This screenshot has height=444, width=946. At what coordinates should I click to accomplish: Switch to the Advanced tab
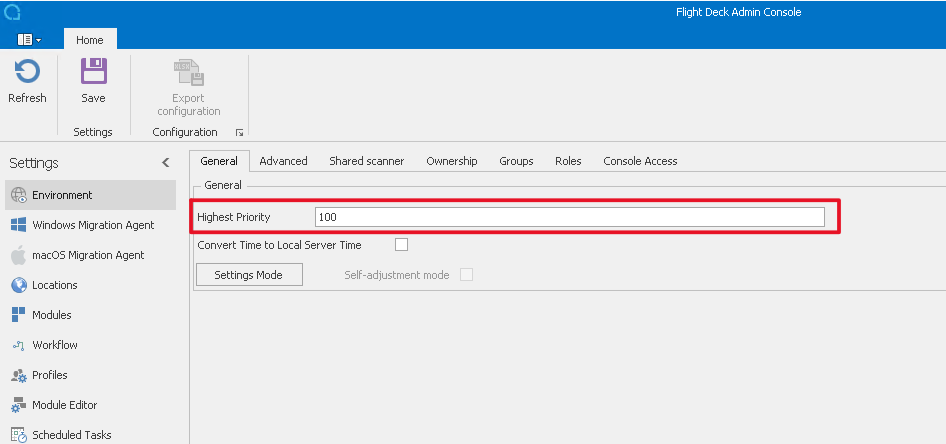tap(284, 161)
